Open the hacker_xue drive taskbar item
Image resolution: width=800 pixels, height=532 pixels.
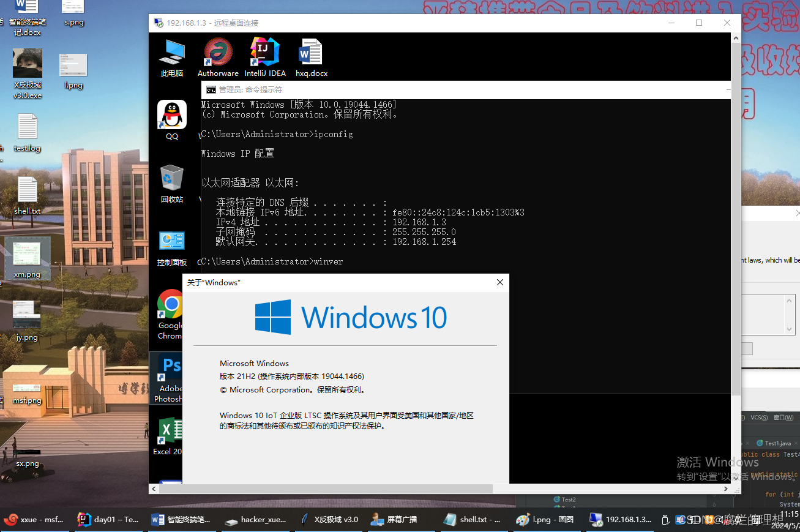(256, 519)
